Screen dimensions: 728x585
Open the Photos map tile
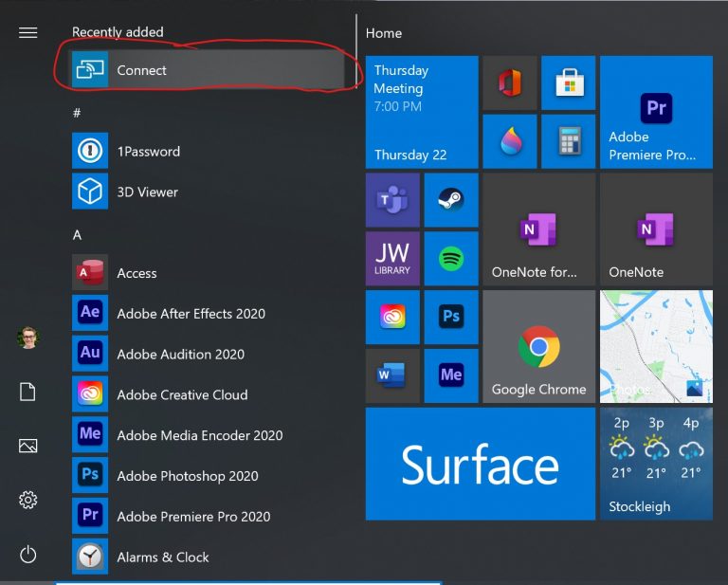[x=656, y=346]
